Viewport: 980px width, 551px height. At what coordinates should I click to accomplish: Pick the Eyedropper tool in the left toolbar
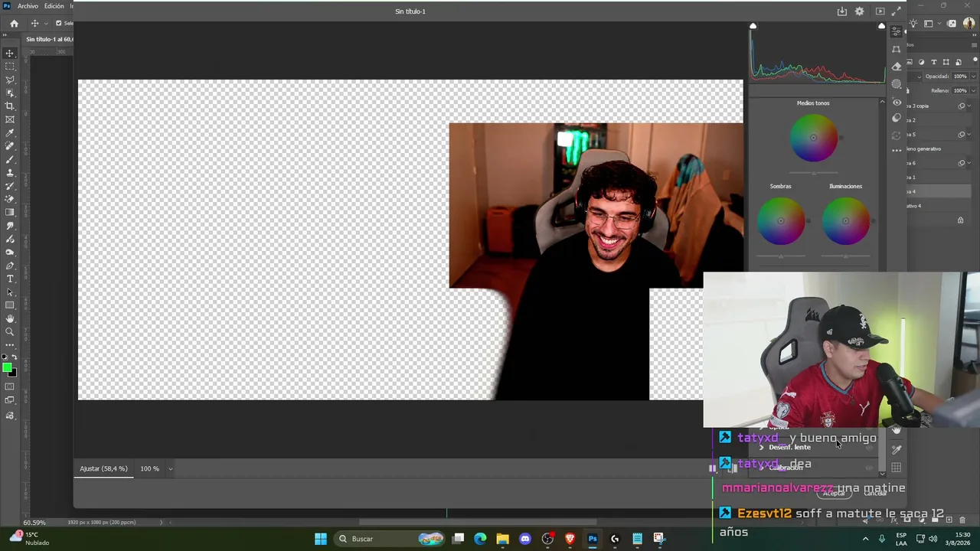tap(10, 133)
